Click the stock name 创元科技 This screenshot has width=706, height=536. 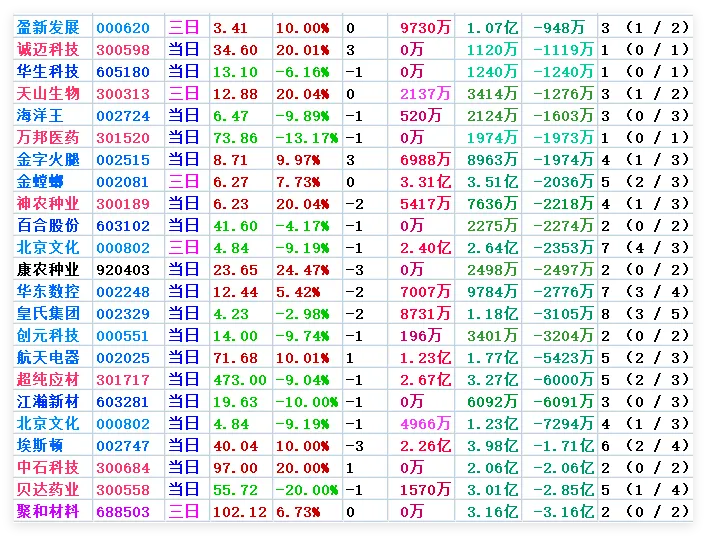(48, 336)
